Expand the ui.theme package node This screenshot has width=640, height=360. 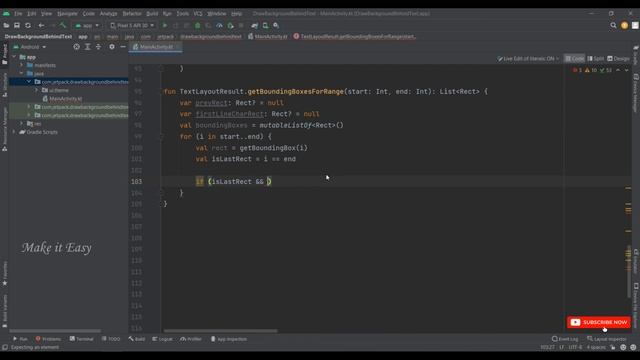coord(37,90)
